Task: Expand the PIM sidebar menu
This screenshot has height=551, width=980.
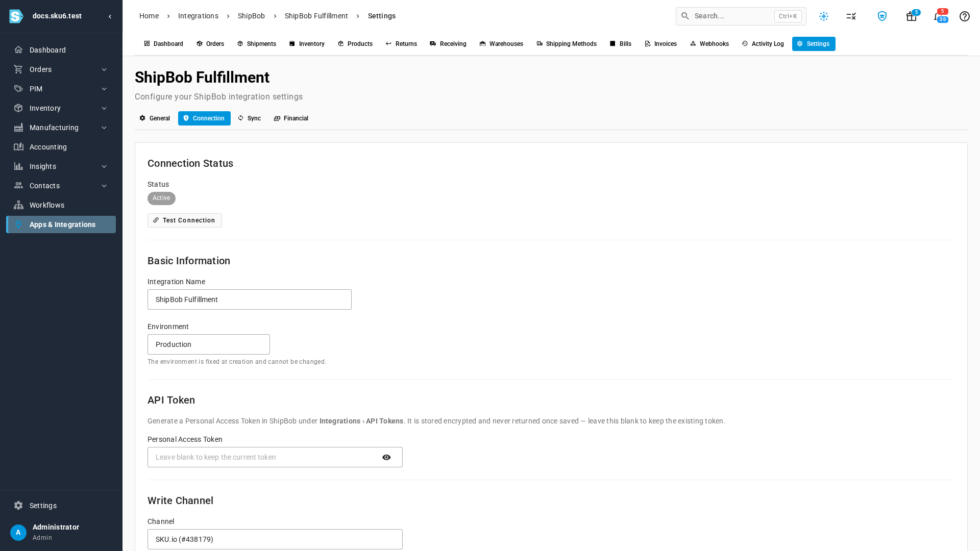Action: (x=104, y=89)
